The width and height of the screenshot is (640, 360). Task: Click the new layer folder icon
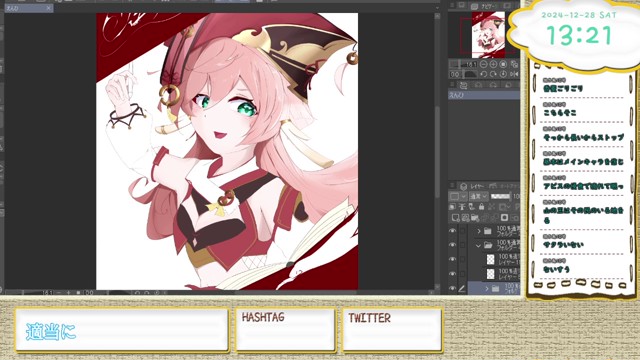coord(475,218)
